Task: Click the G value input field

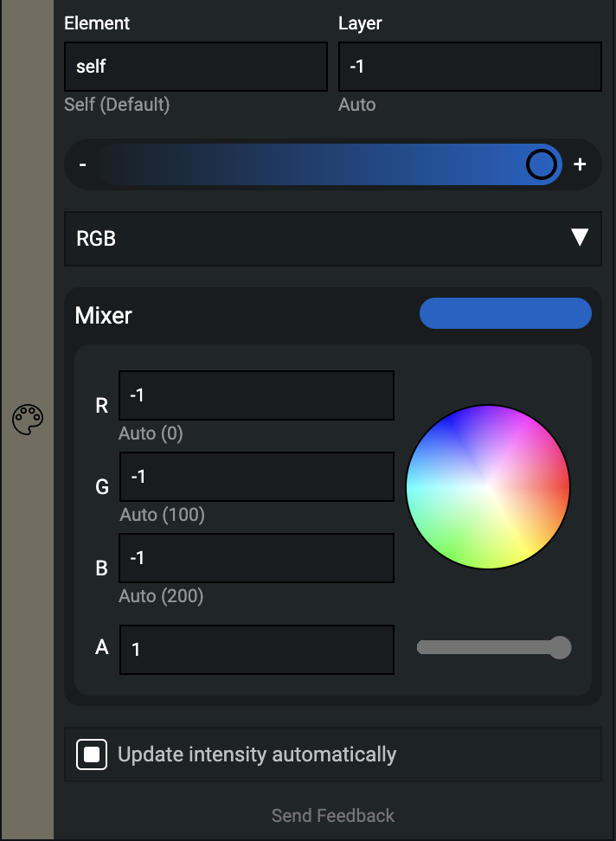Action: 257,477
